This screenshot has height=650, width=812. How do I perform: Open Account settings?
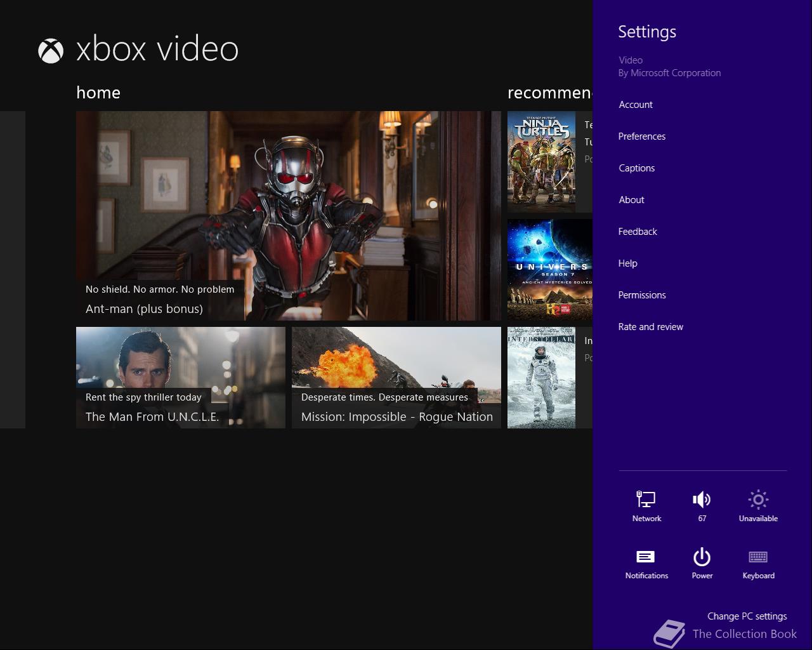tap(636, 105)
